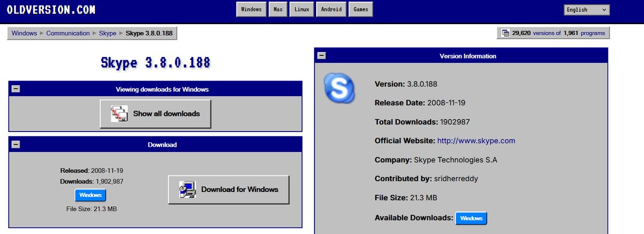Click the Version Information panel title
The height and width of the screenshot is (234, 644).
pos(468,56)
